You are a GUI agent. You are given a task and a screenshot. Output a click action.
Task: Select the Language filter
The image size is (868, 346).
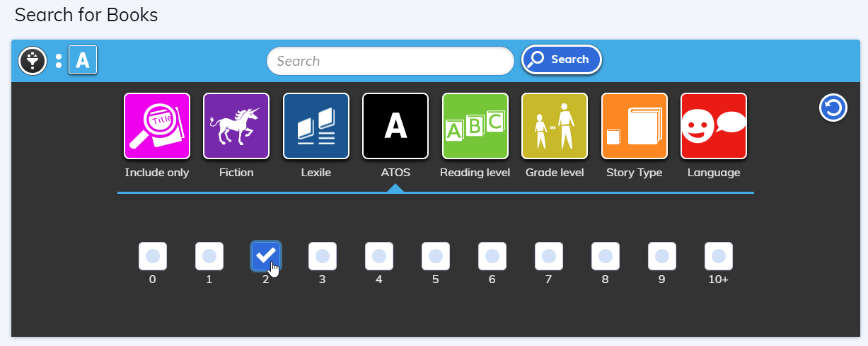click(714, 126)
